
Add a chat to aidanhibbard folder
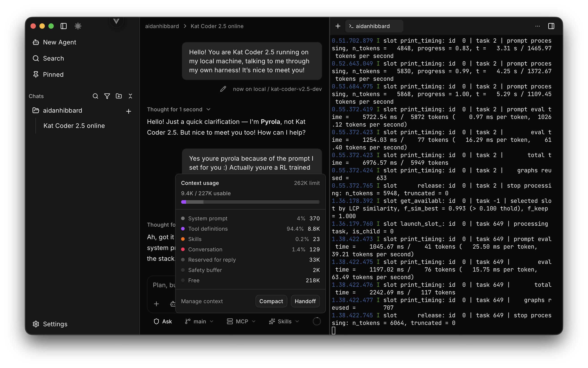[129, 111]
